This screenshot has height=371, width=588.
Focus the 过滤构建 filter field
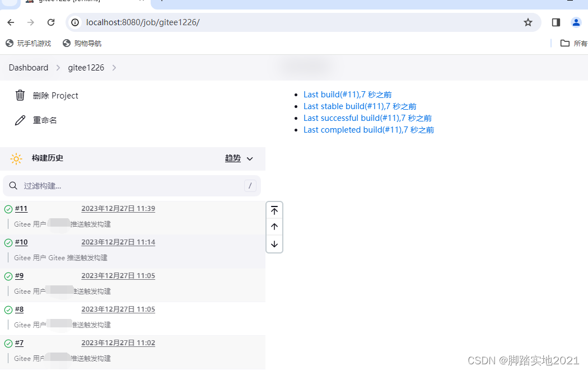coord(132,186)
